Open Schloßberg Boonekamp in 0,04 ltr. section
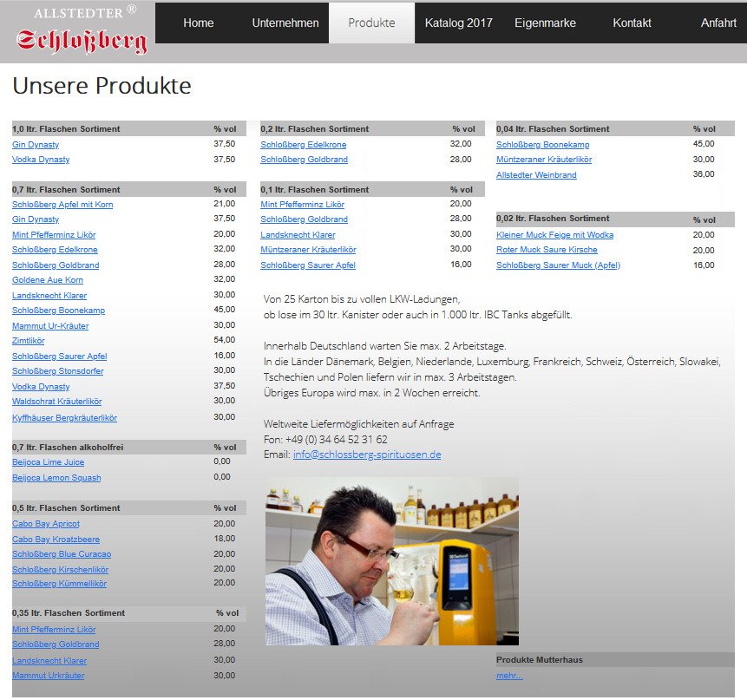This screenshot has height=700, width=747. point(542,145)
